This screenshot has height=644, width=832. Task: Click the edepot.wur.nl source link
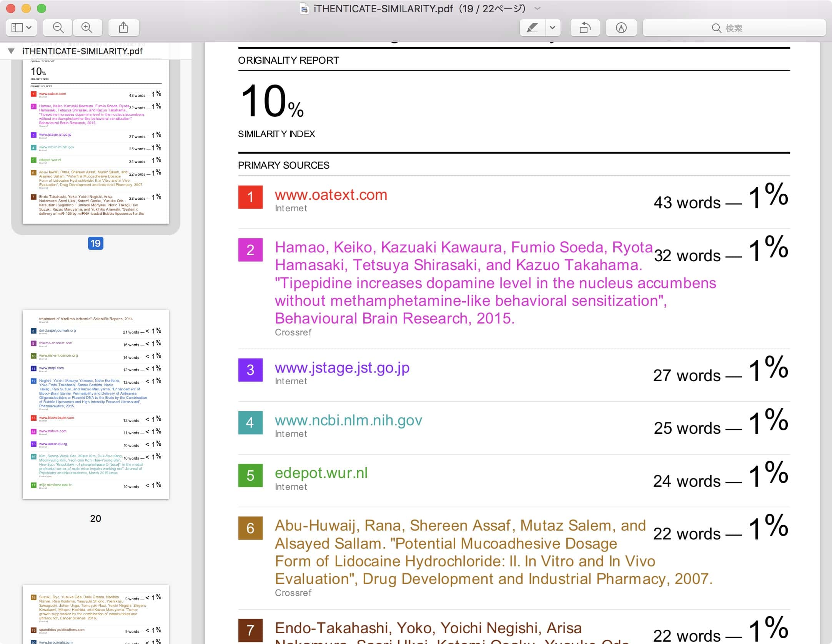pos(321,473)
